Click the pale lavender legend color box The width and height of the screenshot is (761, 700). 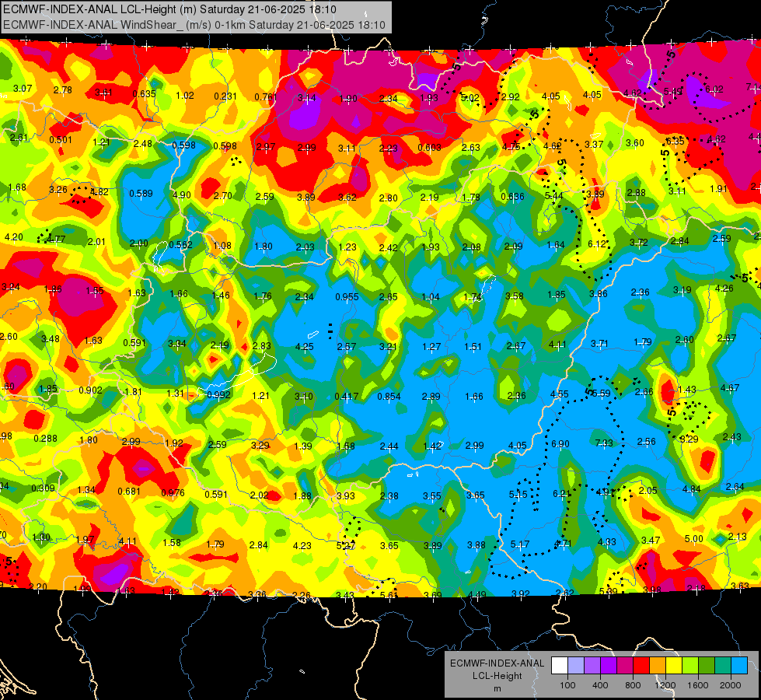[576, 666]
